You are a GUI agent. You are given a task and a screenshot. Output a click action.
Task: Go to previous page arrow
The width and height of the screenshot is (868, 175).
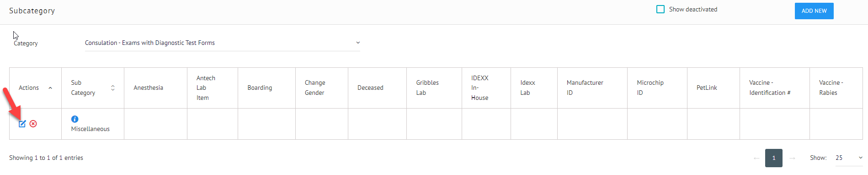point(756,158)
